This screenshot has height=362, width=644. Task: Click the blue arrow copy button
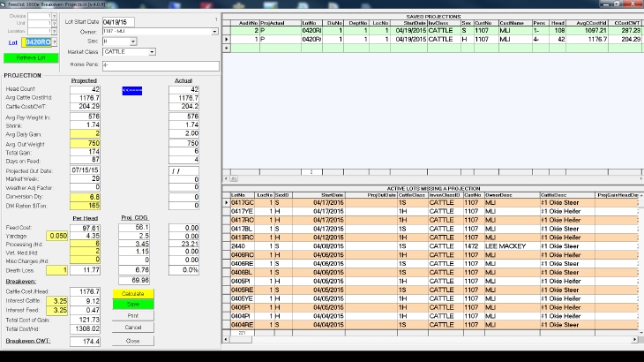(x=131, y=89)
